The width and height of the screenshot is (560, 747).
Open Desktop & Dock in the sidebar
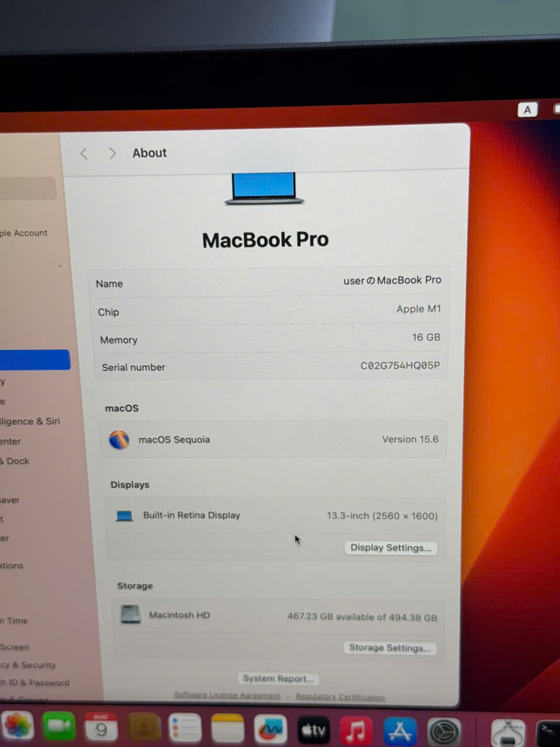[15, 461]
